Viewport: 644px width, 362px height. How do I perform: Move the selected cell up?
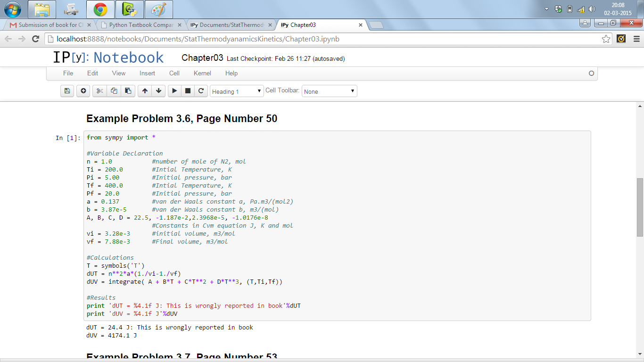tap(145, 91)
